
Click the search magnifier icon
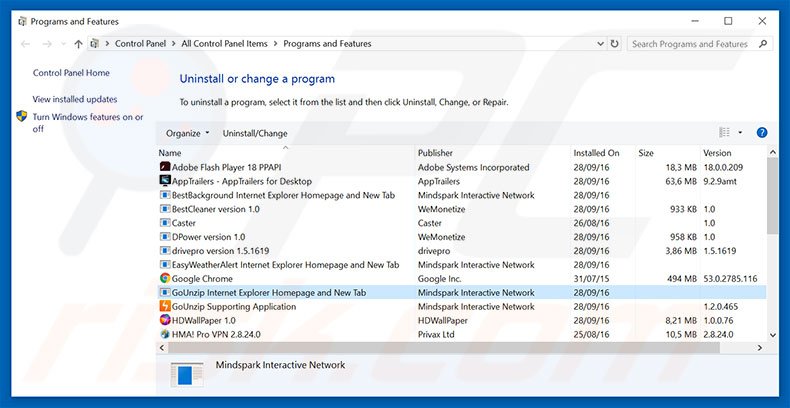(763, 44)
